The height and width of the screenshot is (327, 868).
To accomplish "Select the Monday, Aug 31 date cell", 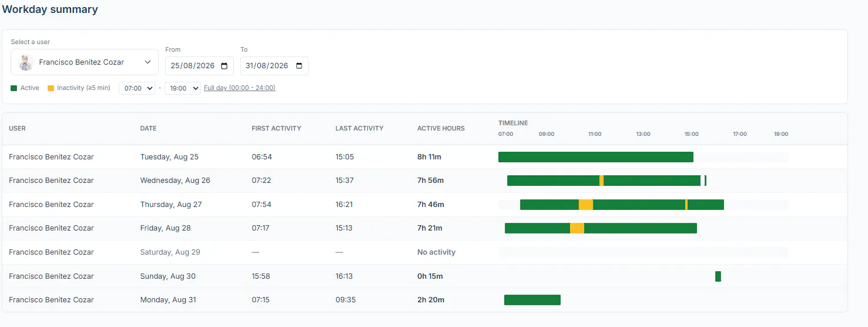I will [168, 300].
